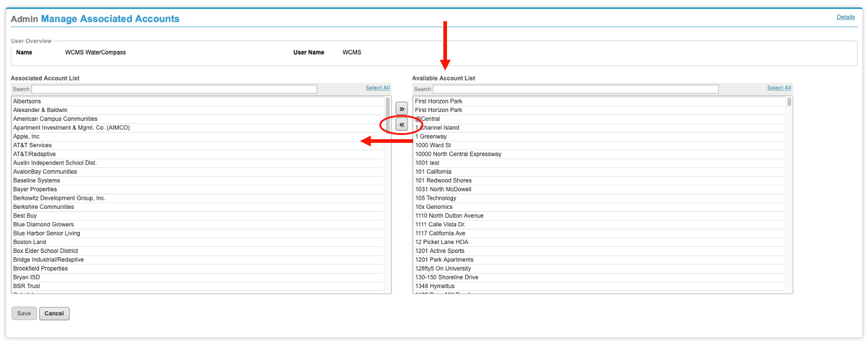Select Bayer Properties account
Screen dimensions: 868x342
pyautogui.click(x=198, y=189)
